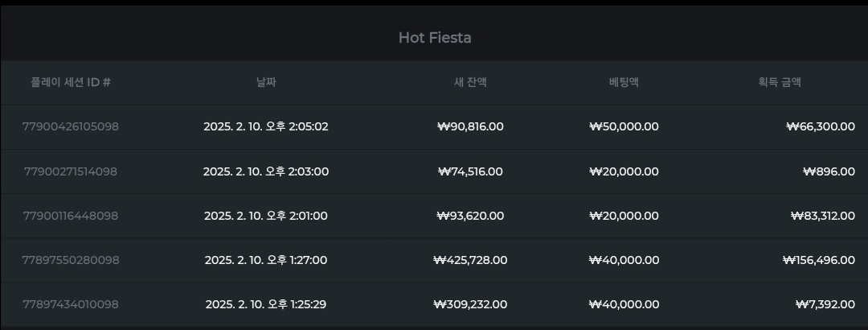
Task: Select the bet amount ₩50,000.00
Action: click(624, 126)
